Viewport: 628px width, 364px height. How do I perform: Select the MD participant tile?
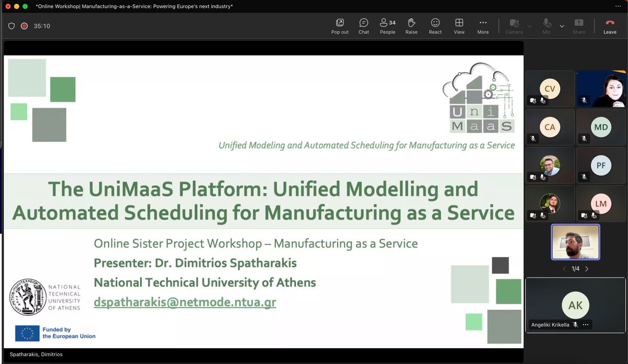[601, 127]
